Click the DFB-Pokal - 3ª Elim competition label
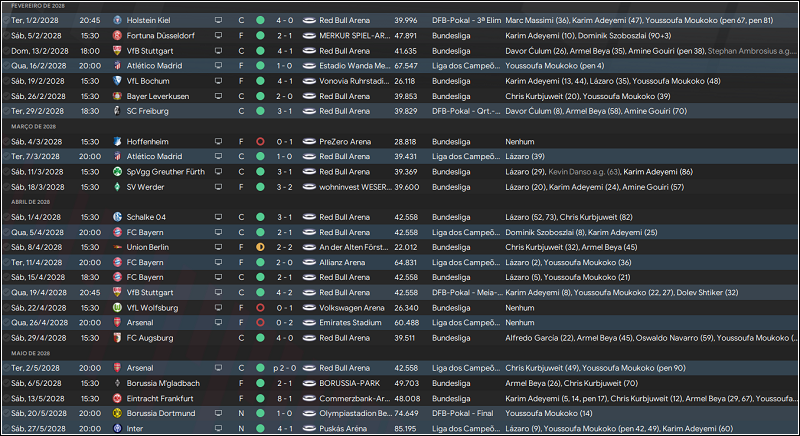The image size is (800, 436). pos(466,20)
